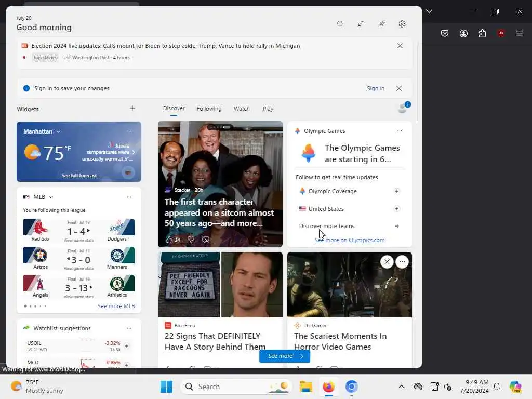Open Olympic Games card more options
The height and width of the screenshot is (399, 532).
400,131
